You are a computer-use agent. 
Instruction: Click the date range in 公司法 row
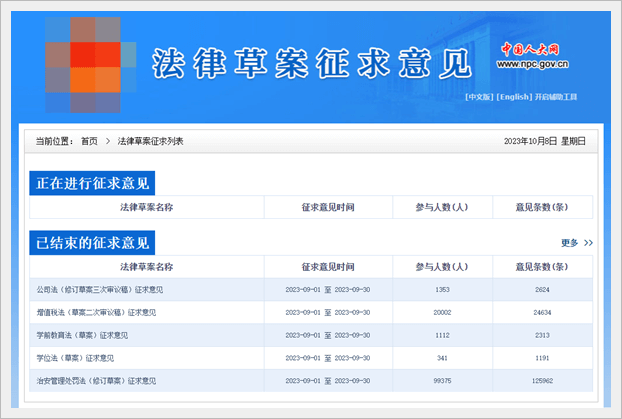click(328, 290)
